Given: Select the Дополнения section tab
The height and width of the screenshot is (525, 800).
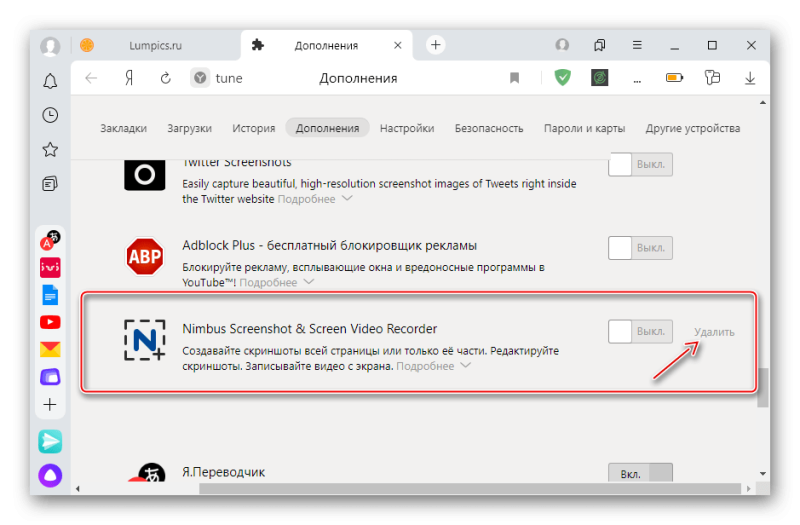Looking at the screenshot, I should tap(327, 128).
